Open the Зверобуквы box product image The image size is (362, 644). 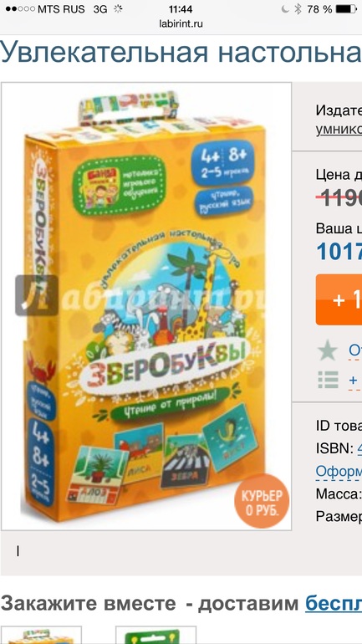[146, 306]
